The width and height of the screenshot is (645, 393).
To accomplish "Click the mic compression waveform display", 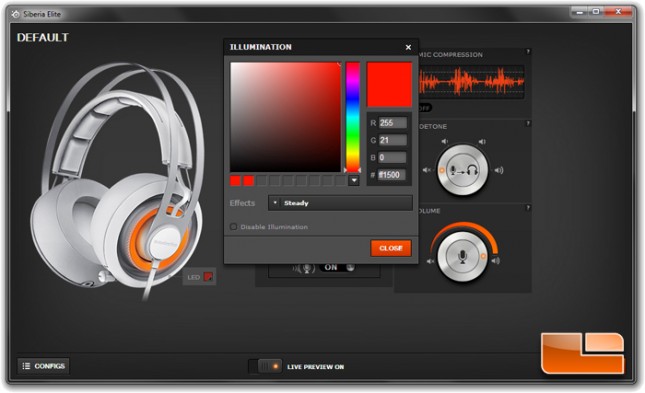I will coord(471,81).
